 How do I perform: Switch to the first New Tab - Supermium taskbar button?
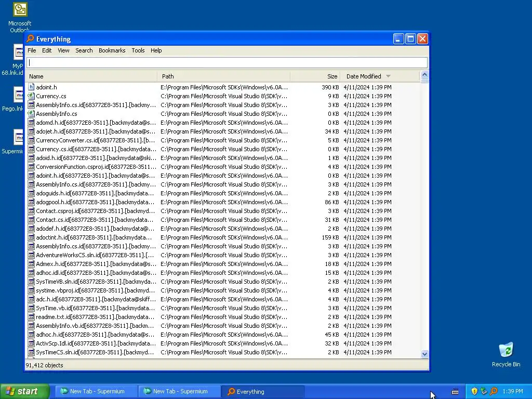pos(96,391)
